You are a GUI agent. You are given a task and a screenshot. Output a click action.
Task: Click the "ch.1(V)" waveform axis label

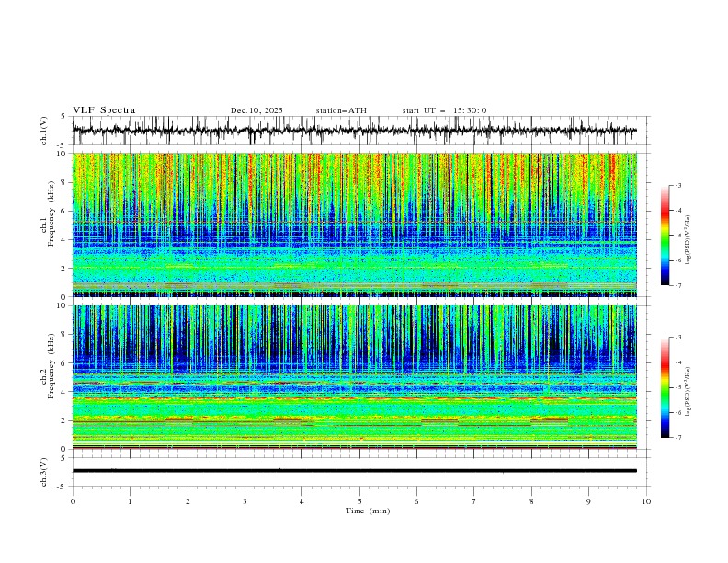click(44, 131)
